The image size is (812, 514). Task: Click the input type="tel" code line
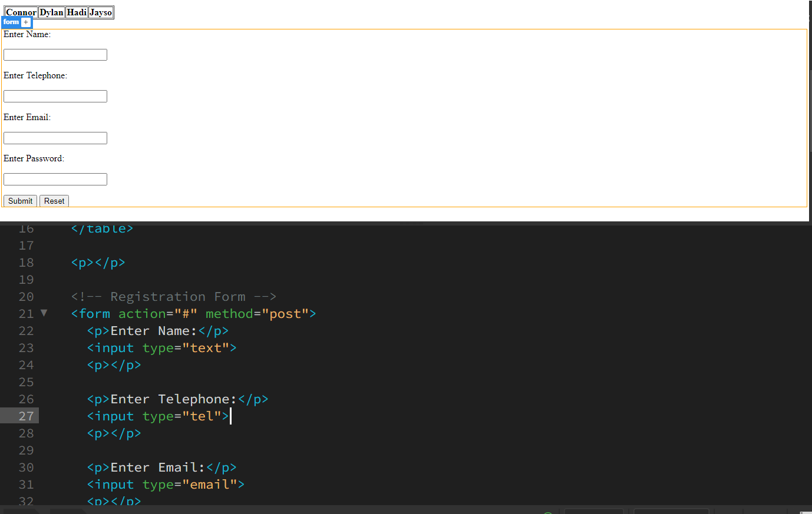pos(158,416)
